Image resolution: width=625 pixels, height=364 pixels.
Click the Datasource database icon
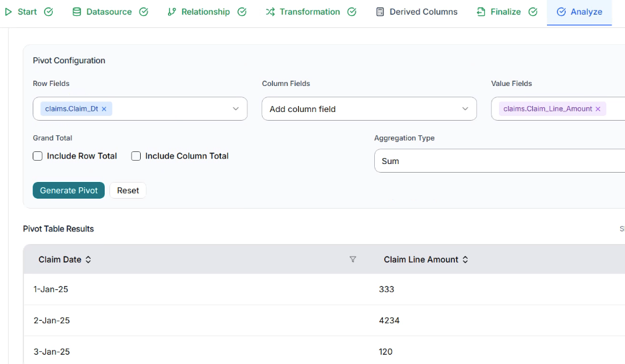[77, 12]
